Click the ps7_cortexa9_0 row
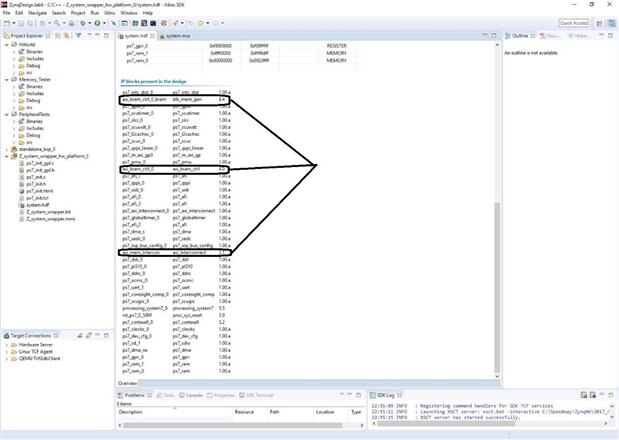The image size is (619, 440). pyautogui.click(x=176, y=322)
